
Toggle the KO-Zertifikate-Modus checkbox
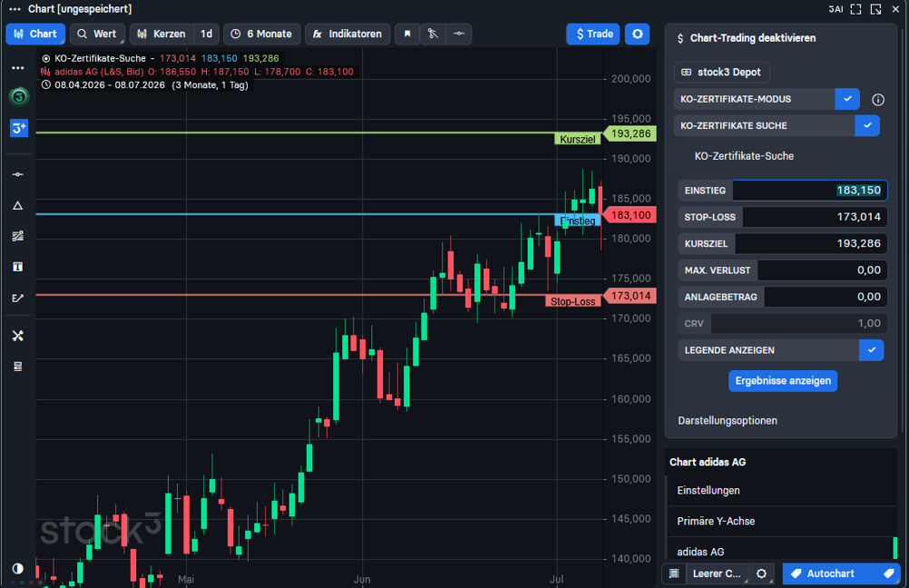847,99
